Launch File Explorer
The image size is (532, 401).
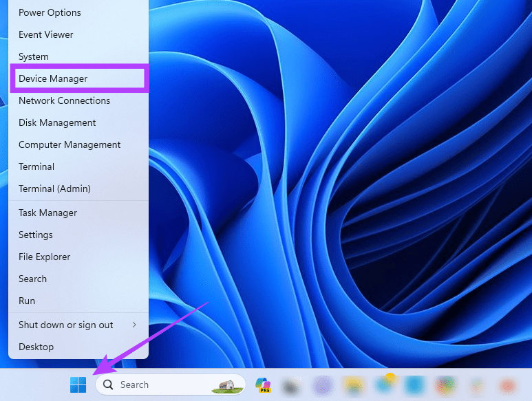[45, 257]
